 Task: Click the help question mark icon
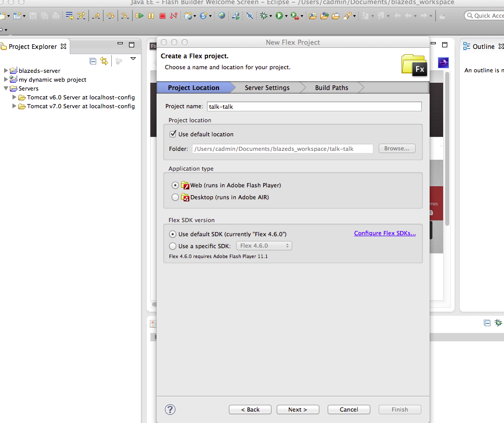click(170, 409)
